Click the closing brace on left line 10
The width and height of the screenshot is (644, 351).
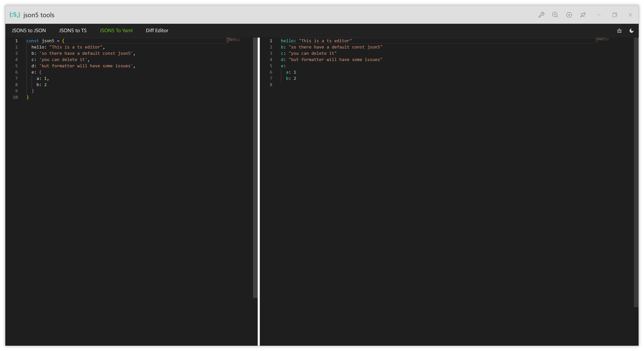click(28, 97)
